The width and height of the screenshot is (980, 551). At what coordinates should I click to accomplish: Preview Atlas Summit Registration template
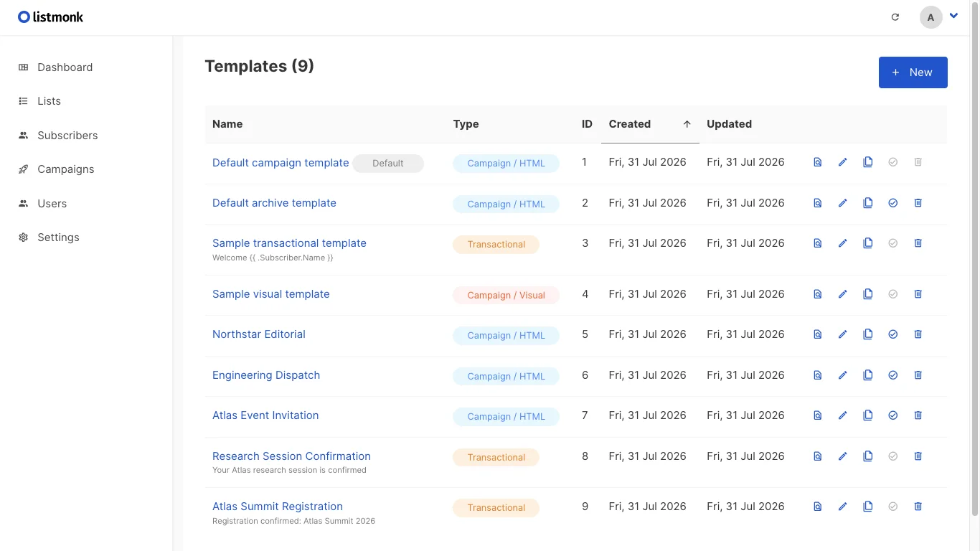(818, 507)
